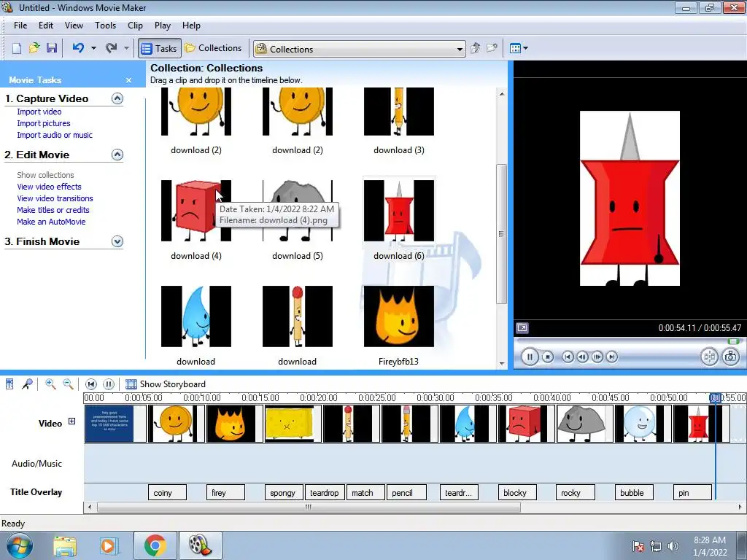Switch to Show Storyboard view

coord(166,384)
